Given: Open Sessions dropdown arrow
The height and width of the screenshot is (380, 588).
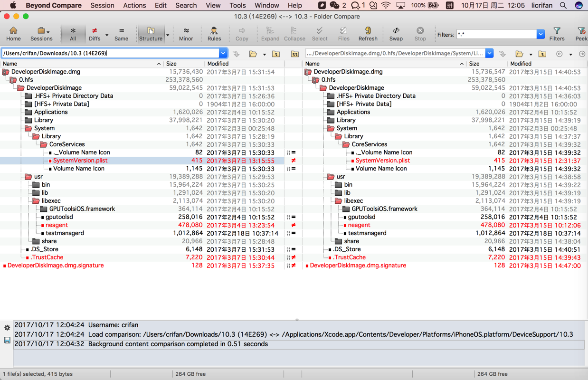Looking at the screenshot, I should 48,32.
